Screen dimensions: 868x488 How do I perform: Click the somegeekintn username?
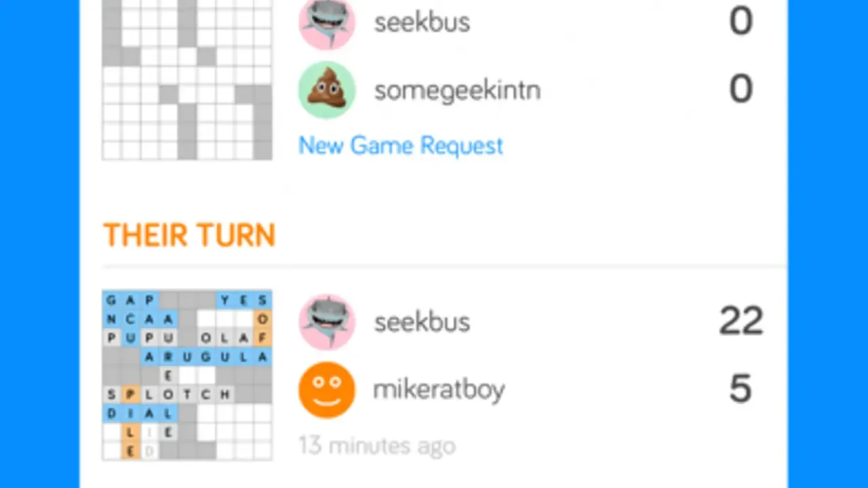pos(457,89)
